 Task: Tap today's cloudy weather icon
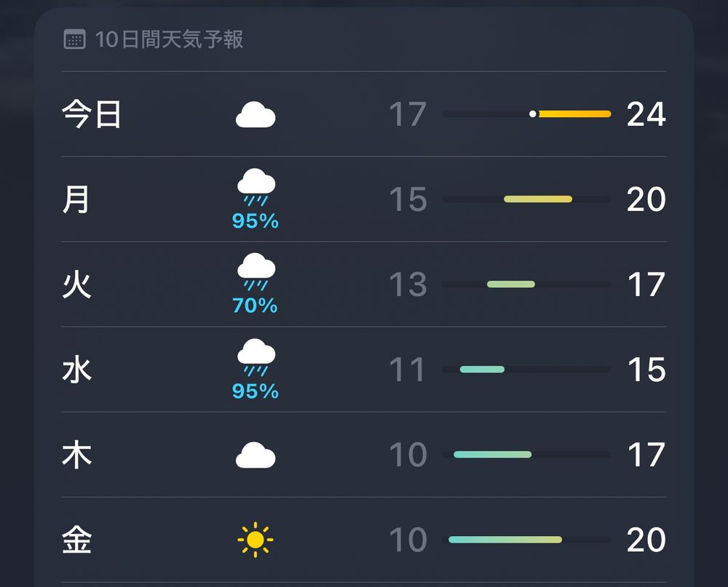click(x=254, y=115)
